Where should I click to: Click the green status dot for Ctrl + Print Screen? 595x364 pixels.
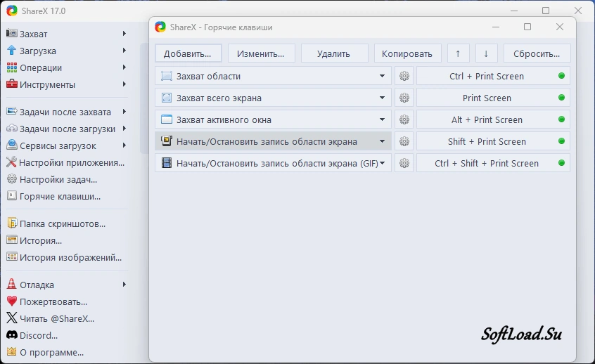pyautogui.click(x=562, y=76)
